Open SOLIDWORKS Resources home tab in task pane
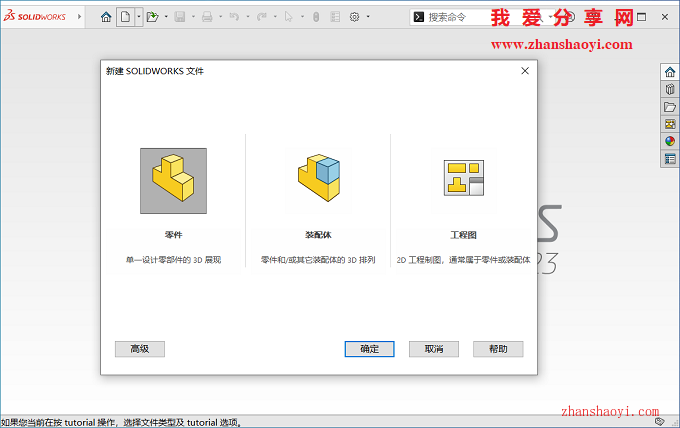 point(670,72)
